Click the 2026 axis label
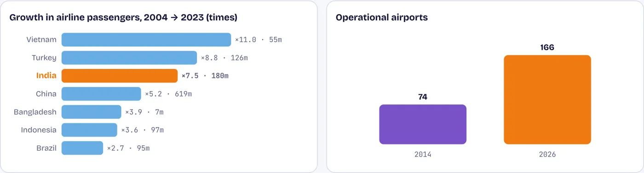The image size is (644, 173). pos(547,155)
